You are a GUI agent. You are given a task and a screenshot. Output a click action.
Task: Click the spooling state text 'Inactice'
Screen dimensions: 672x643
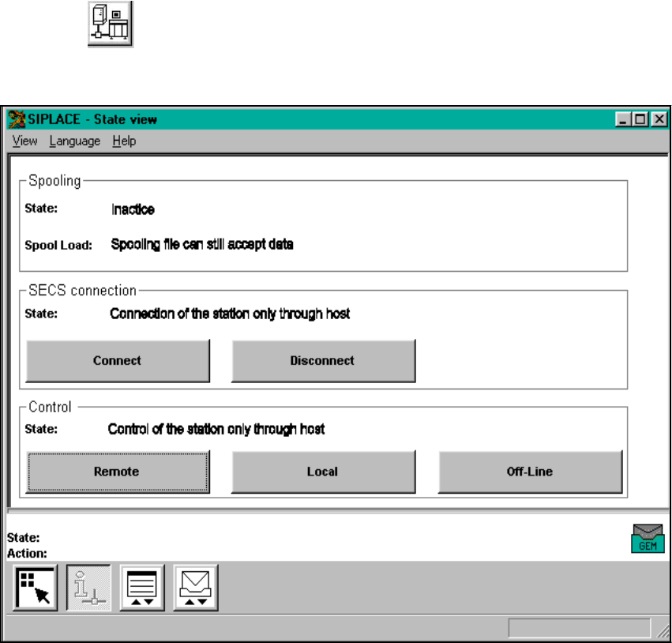click(x=133, y=209)
